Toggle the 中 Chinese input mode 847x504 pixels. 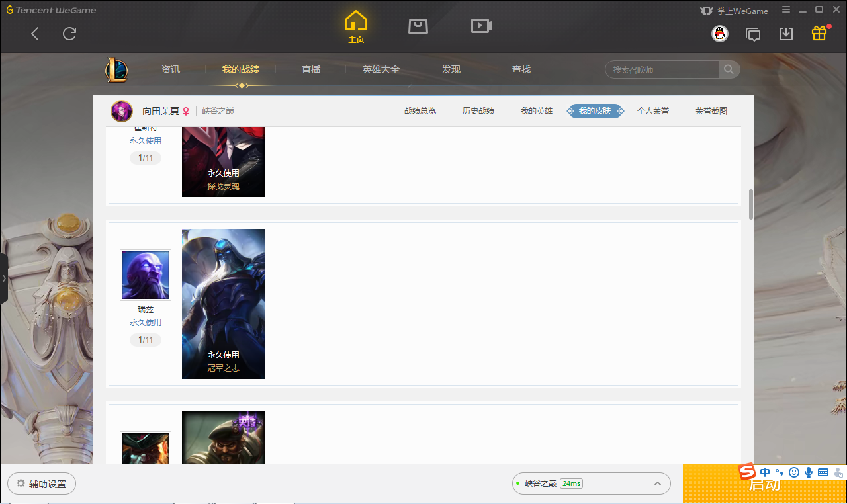click(x=765, y=472)
